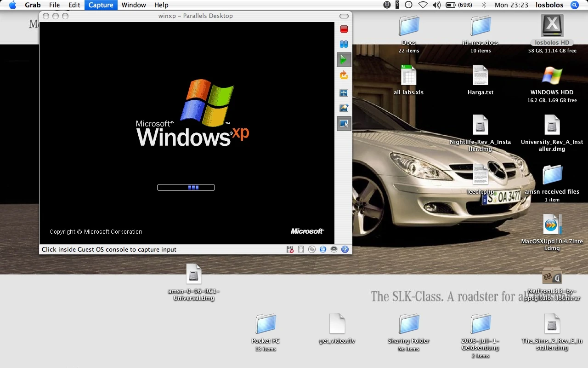The image size is (588, 368).
Task: Pause the winxp virtual machine
Action: click(344, 45)
